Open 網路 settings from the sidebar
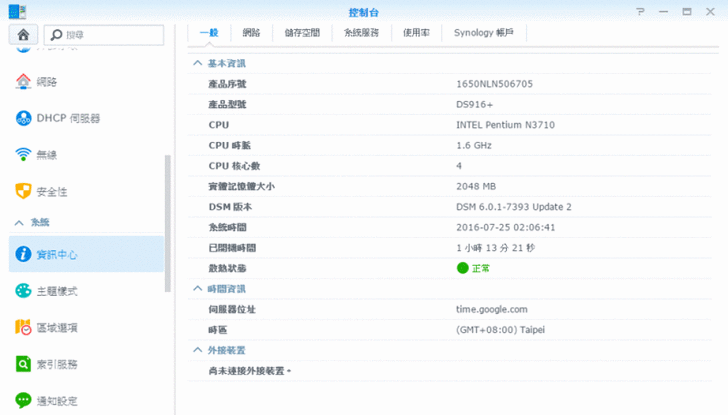Screen dimensions: 728x415 [x=47, y=82]
